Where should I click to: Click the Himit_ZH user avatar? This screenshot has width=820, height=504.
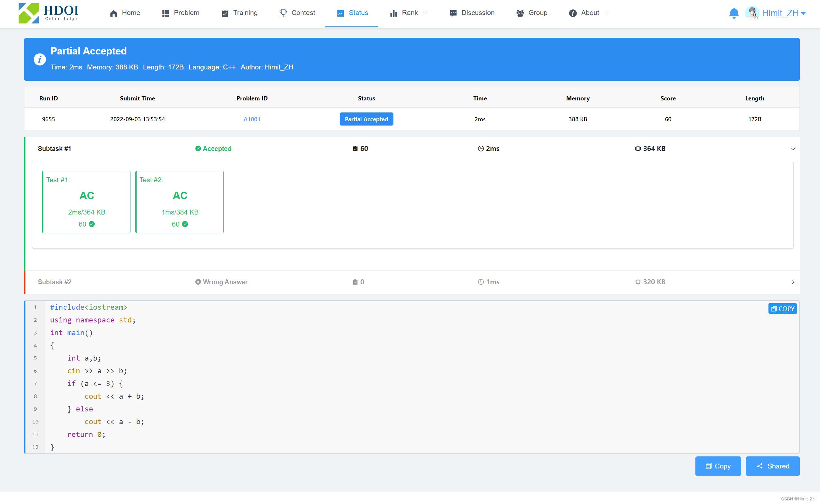[752, 13]
